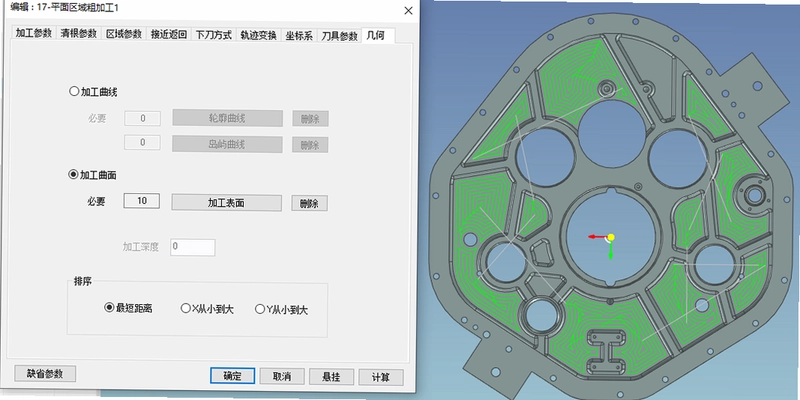Open the 坐标系 tab
The height and width of the screenshot is (400, 800).
pyautogui.click(x=299, y=35)
